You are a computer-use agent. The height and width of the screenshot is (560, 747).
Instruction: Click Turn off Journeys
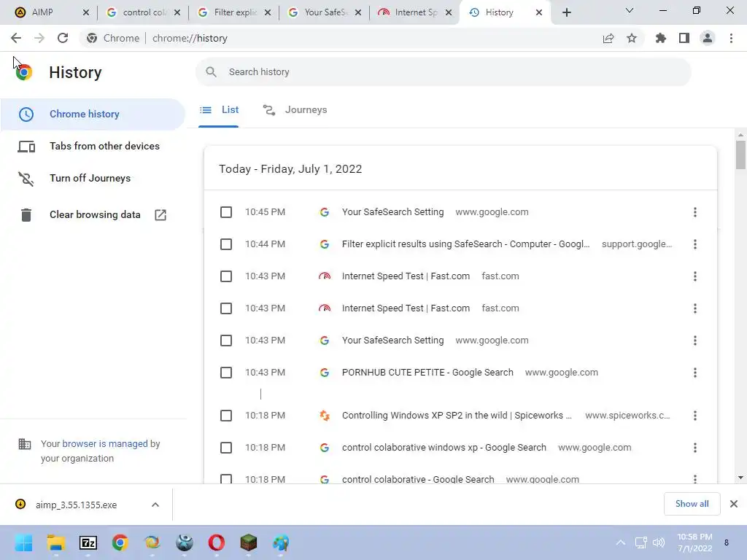tap(93, 178)
